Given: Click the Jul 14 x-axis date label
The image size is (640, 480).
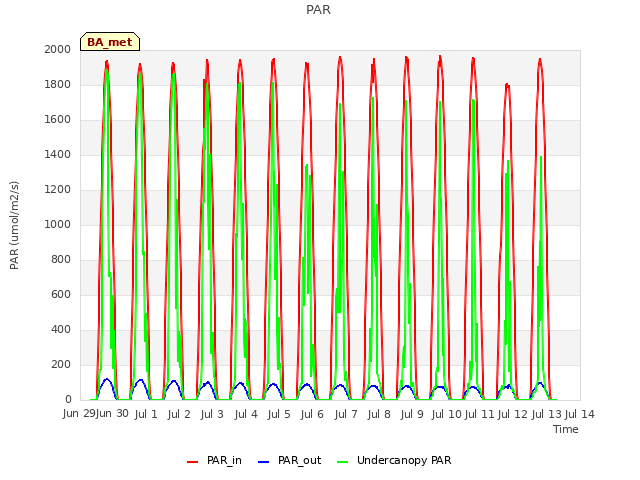Looking at the screenshot, I should (580, 414).
